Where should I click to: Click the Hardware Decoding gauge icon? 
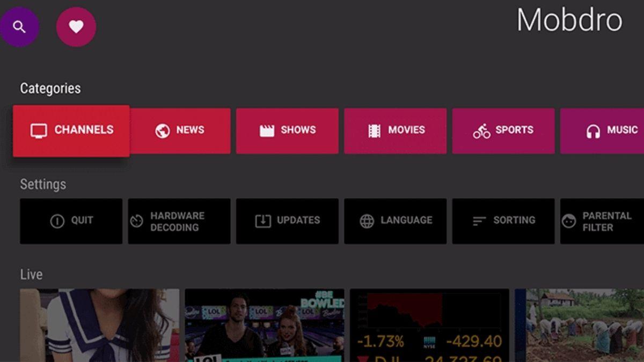pyautogui.click(x=137, y=221)
